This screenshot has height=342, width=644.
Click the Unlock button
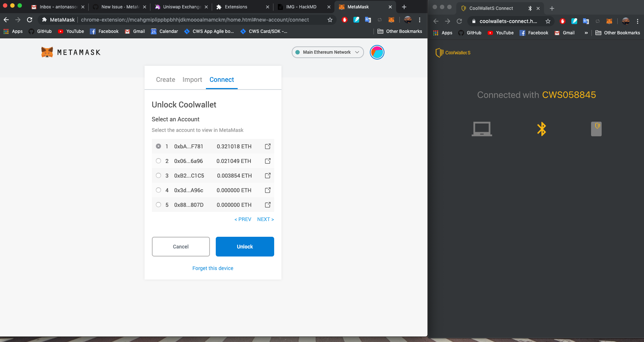(x=245, y=247)
